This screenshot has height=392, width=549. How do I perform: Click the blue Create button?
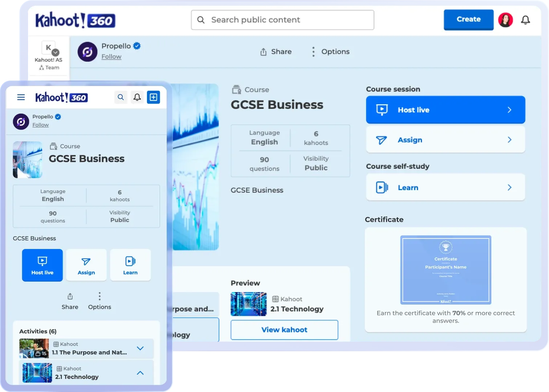pyautogui.click(x=468, y=20)
